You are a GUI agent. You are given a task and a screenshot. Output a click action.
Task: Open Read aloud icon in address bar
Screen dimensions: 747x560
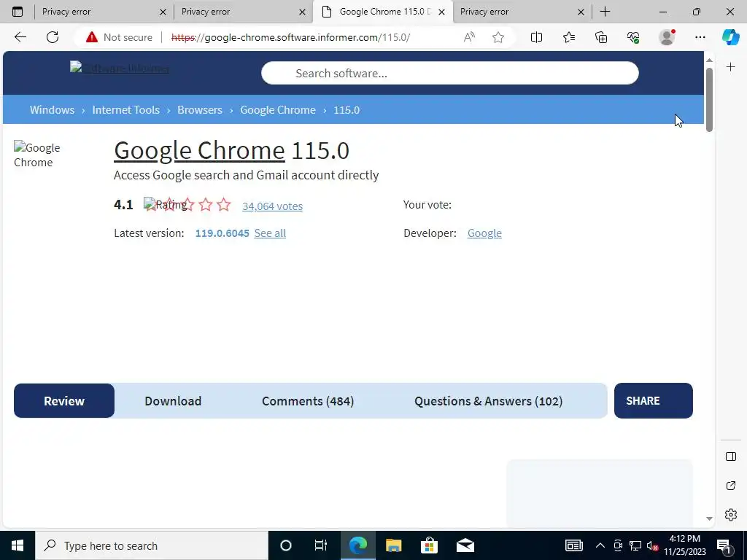click(469, 37)
